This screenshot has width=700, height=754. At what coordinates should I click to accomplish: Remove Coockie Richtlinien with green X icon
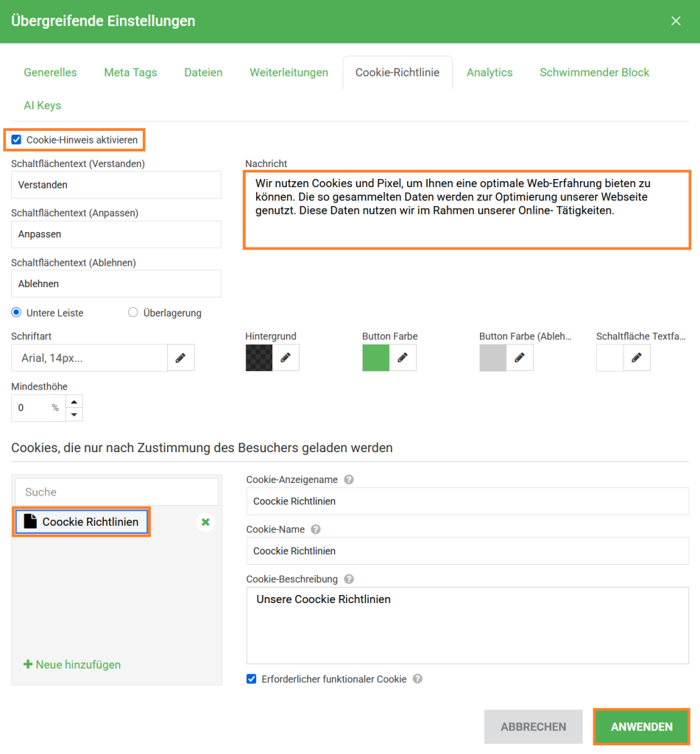point(205,522)
